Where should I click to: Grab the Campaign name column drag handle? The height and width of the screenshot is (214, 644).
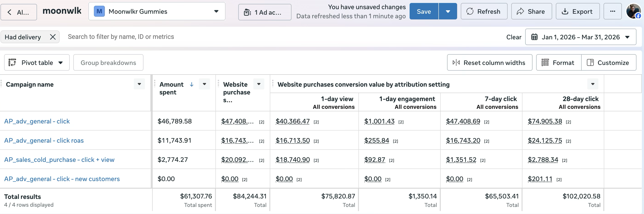pos(1,84)
